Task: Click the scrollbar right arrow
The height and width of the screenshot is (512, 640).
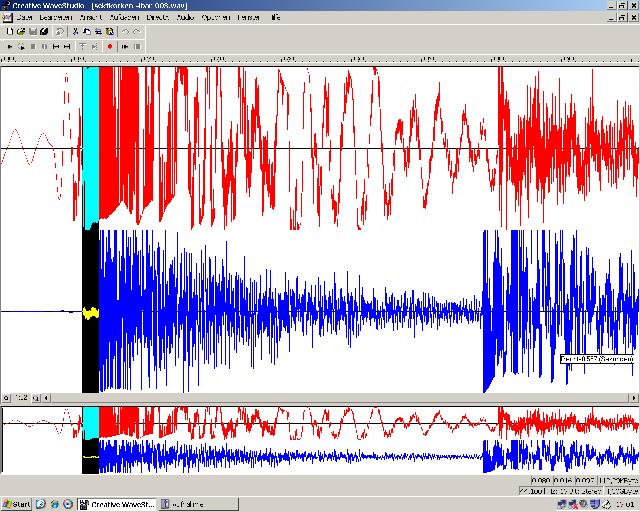Action: tap(634, 398)
